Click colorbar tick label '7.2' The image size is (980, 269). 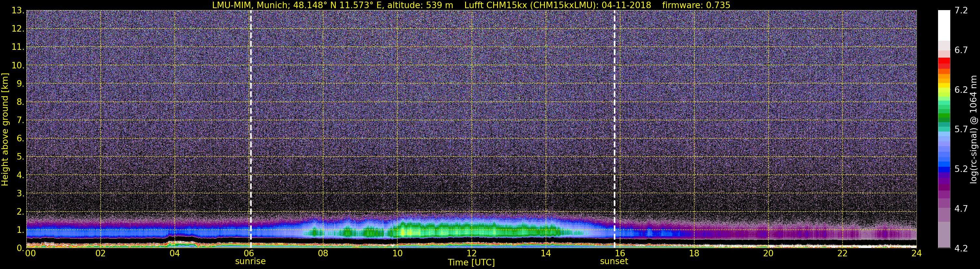pyautogui.click(x=961, y=11)
